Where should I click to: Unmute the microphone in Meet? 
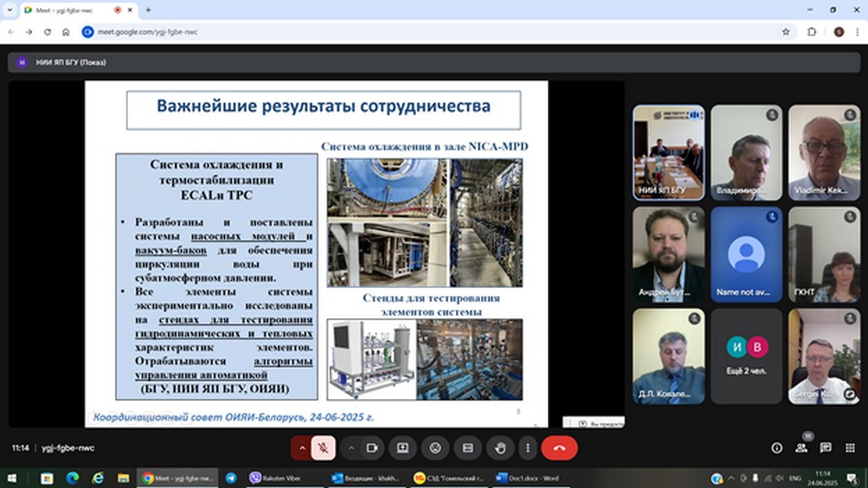323,447
